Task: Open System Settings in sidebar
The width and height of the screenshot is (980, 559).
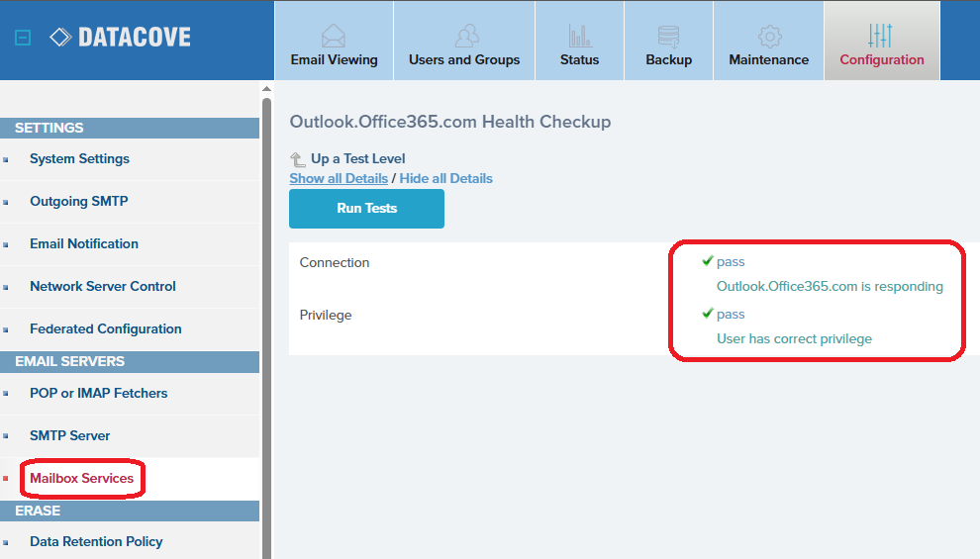Action: pyautogui.click(x=79, y=158)
